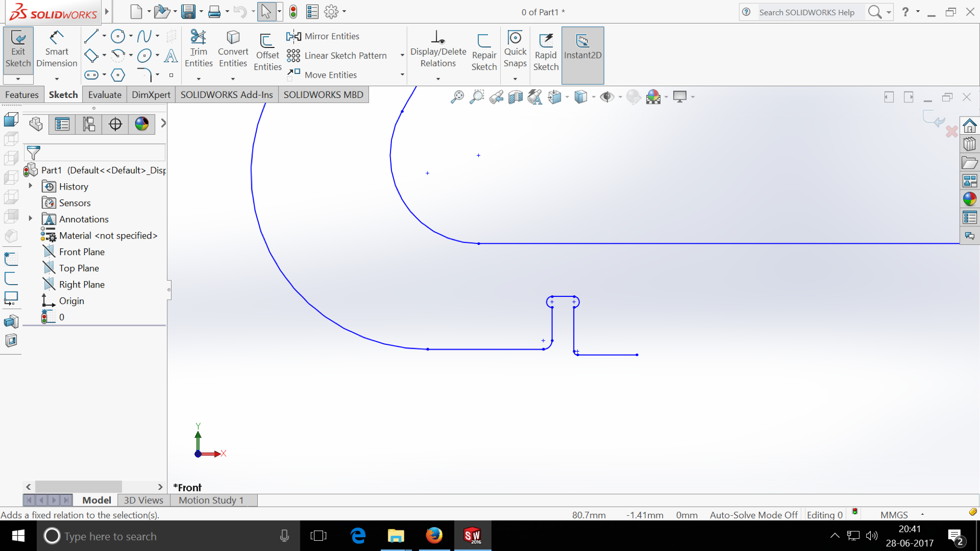Image resolution: width=980 pixels, height=551 pixels.
Task: Select the Polygon sketch tool
Action: pyautogui.click(x=118, y=75)
